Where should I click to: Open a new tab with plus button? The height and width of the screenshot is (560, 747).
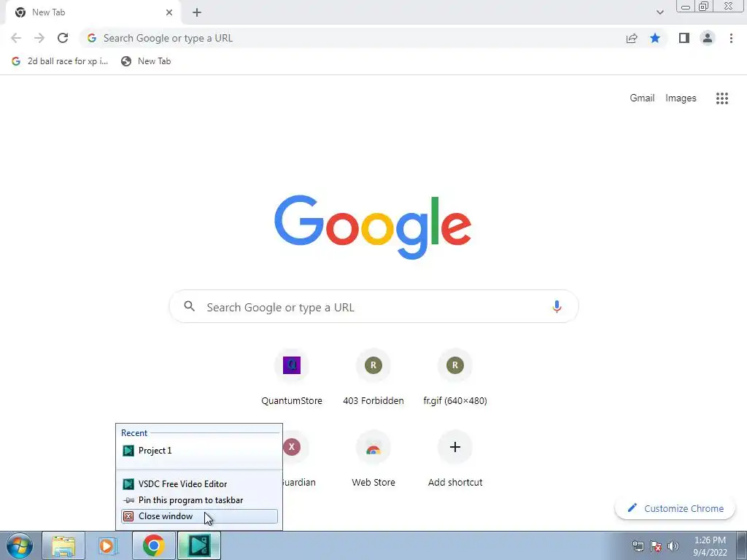pyautogui.click(x=197, y=12)
